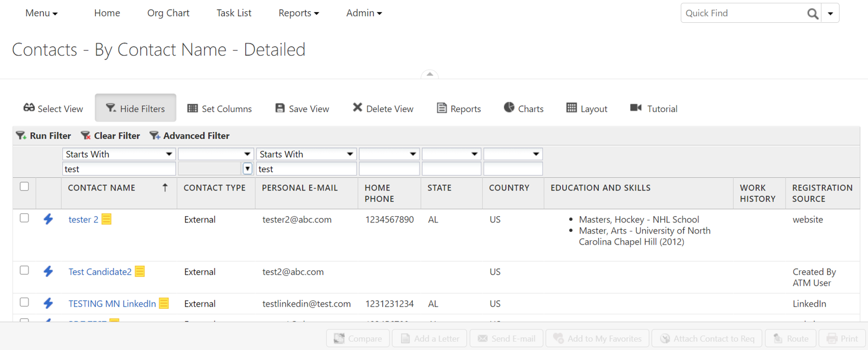Viewport: 868px width, 350px height.
Task: Click Country filter text field
Action: 513,169
